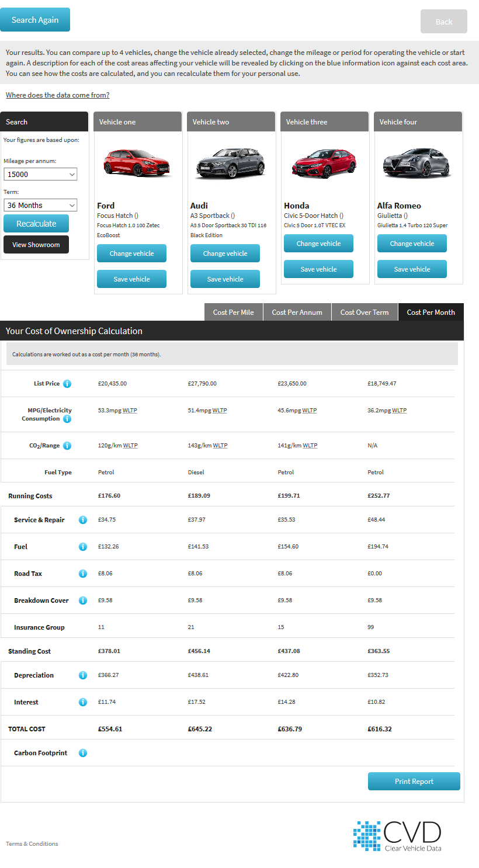The width and height of the screenshot is (479, 868).
Task: Save the Honda Civic vehicle
Action: 318,269
